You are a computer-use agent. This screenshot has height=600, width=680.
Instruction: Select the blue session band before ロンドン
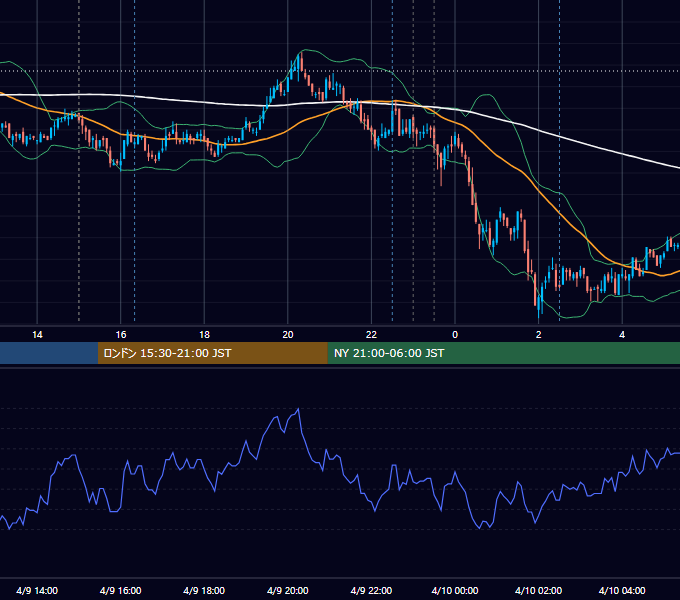[x=49, y=353]
